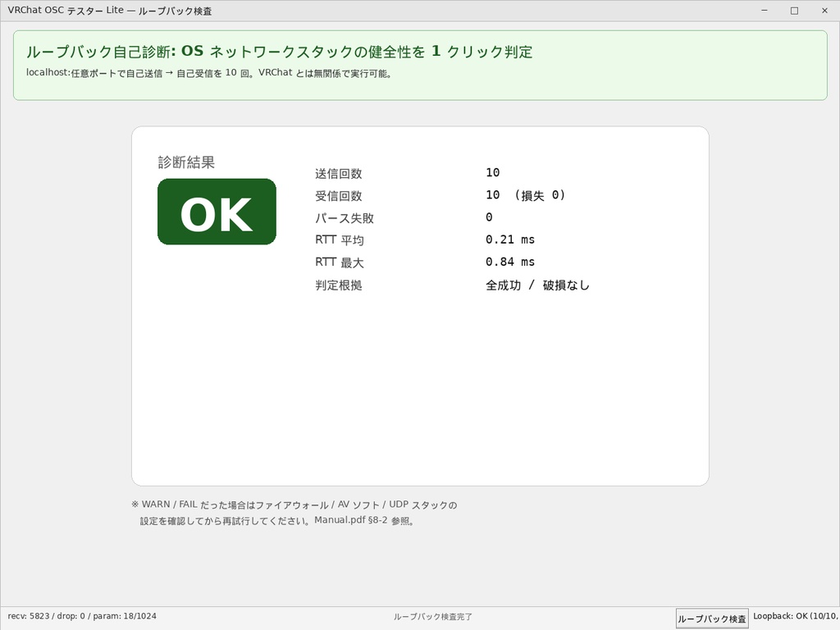Viewport: 840px width, 630px height.
Task: Click the Loopback: OK status bar indicator
Action: [x=794, y=616]
